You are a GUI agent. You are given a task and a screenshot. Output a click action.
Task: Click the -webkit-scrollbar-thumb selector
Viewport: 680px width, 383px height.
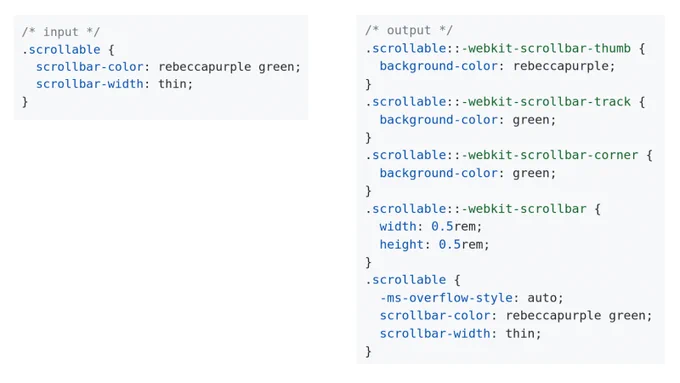[546, 48]
